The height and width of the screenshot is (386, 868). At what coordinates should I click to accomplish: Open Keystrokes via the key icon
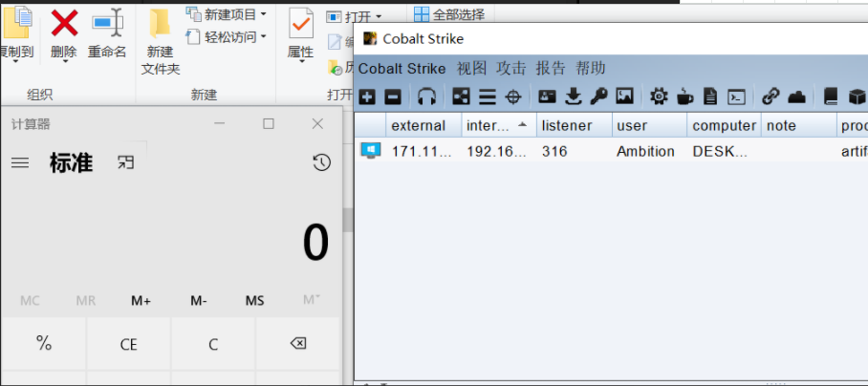(x=598, y=97)
